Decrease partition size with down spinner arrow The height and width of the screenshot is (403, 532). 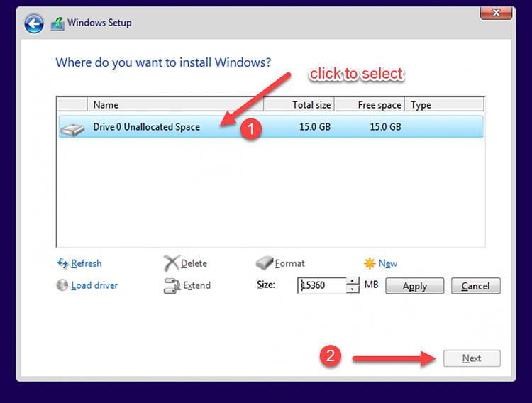(353, 289)
